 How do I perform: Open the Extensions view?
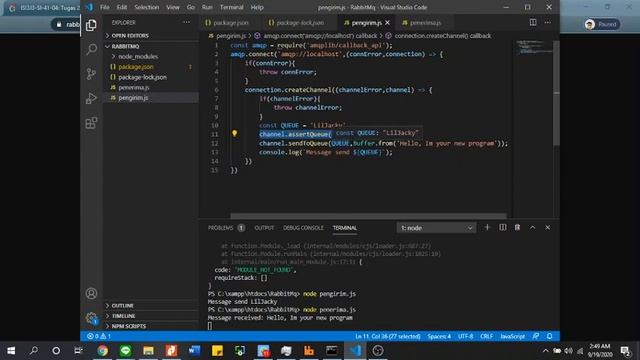point(91,123)
